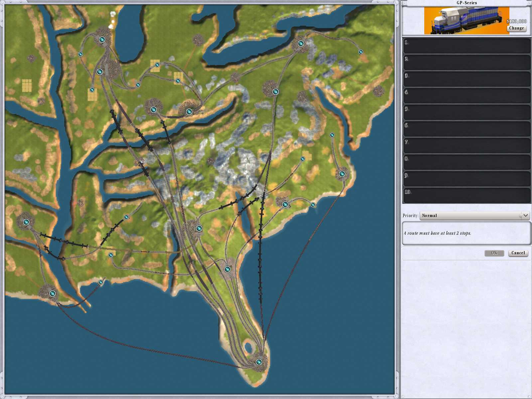Select route stop slot 4

tap(467, 96)
